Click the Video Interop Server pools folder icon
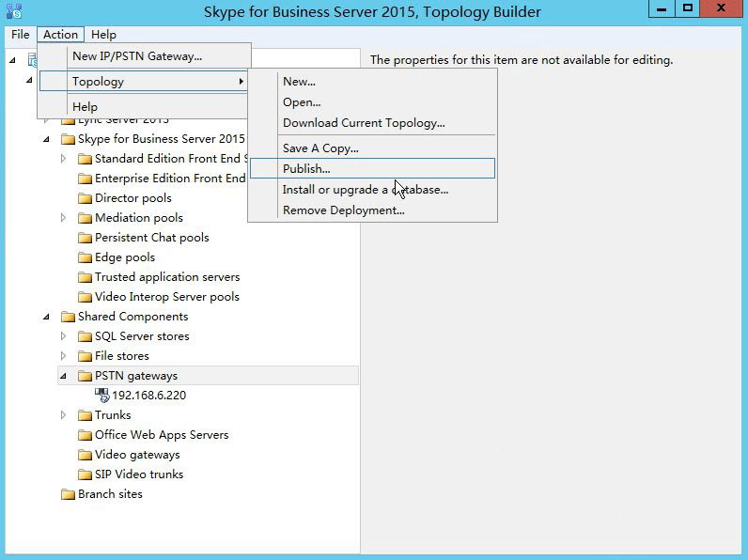This screenshot has width=748, height=560. coord(85,297)
